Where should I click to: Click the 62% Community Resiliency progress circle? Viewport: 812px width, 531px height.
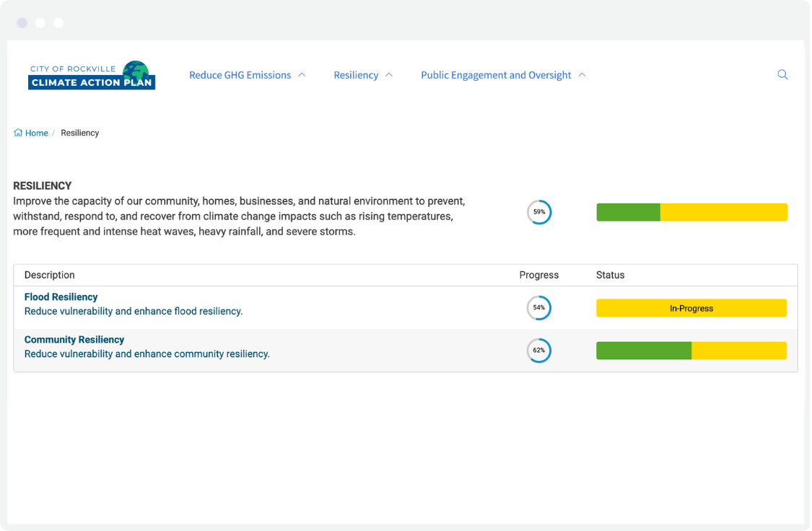539,351
